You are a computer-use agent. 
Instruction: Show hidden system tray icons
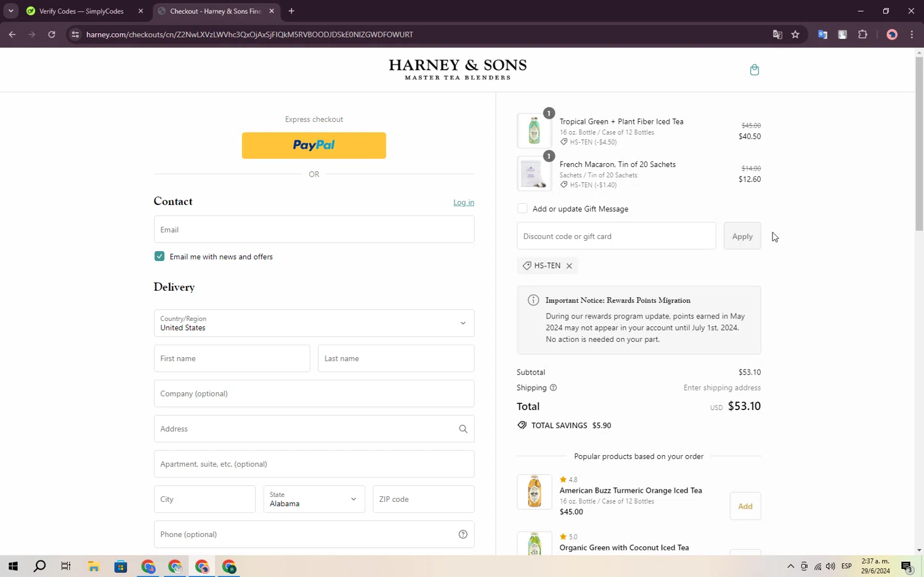(790, 567)
